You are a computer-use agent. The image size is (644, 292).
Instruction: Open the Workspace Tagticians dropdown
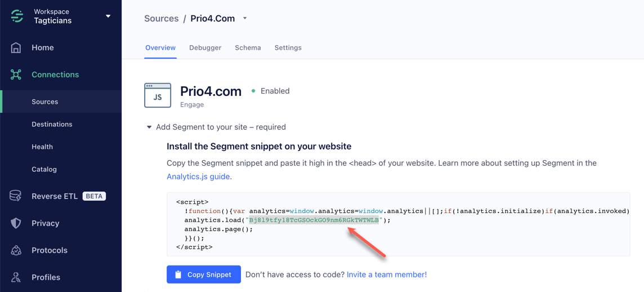coord(108,16)
